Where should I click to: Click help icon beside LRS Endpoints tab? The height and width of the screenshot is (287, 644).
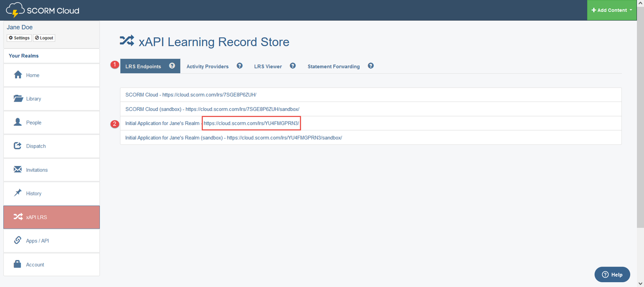tap(172, 66)
